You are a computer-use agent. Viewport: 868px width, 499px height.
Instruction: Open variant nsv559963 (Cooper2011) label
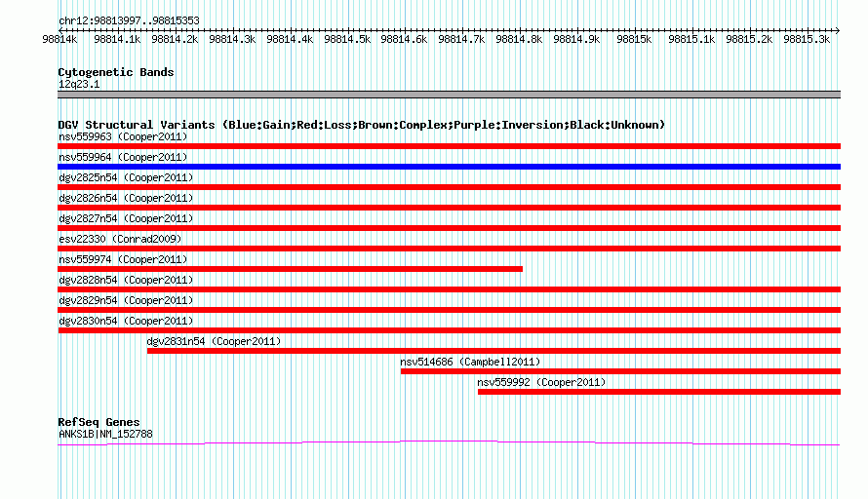123,136
